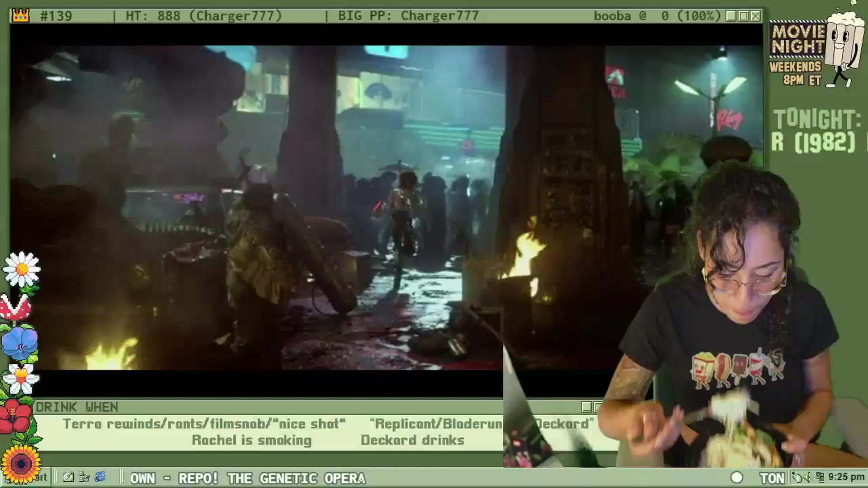
Task: Click the safely-remove-hardware tray icon
Action: pos(798,477)
